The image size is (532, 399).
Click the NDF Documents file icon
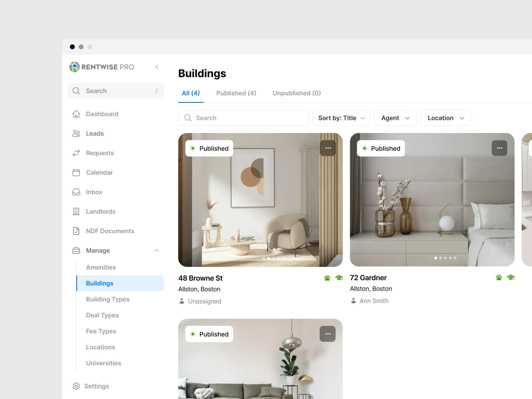[76, 231]
